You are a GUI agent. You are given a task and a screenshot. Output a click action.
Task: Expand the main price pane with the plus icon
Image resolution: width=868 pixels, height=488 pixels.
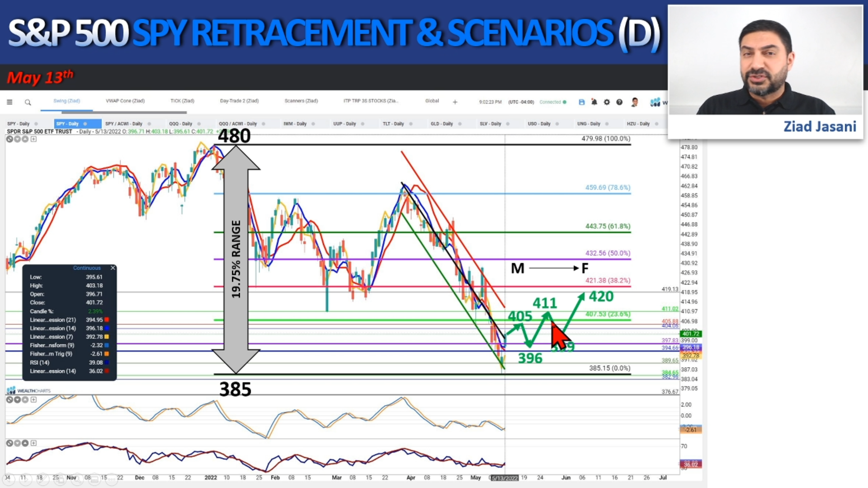[33, 139]
